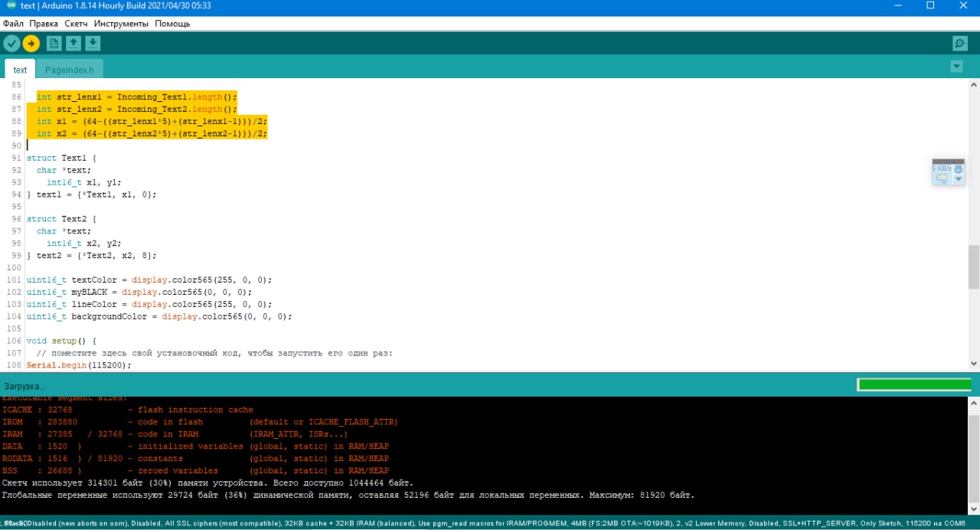This screenshot has height=530, width=980.
Task: Click the DATA console line
Action: click(x=195, y=447)
